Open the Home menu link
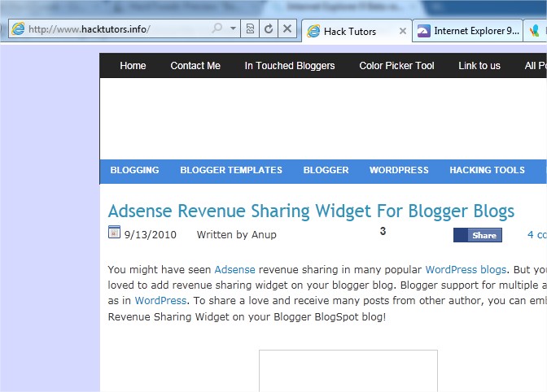This screenshot has height=392, width=547. (133, 66)
